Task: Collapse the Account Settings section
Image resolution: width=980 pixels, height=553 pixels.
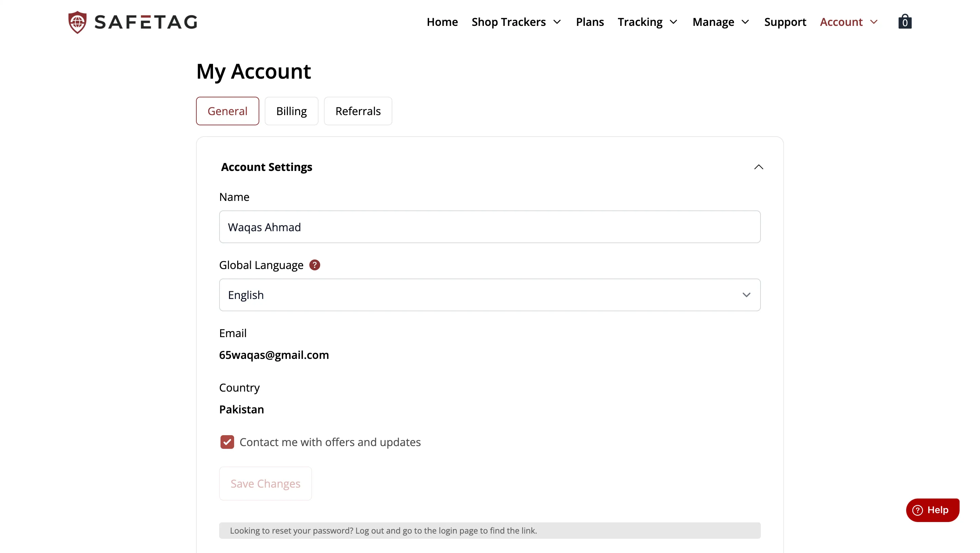Action: click(758, 167)
